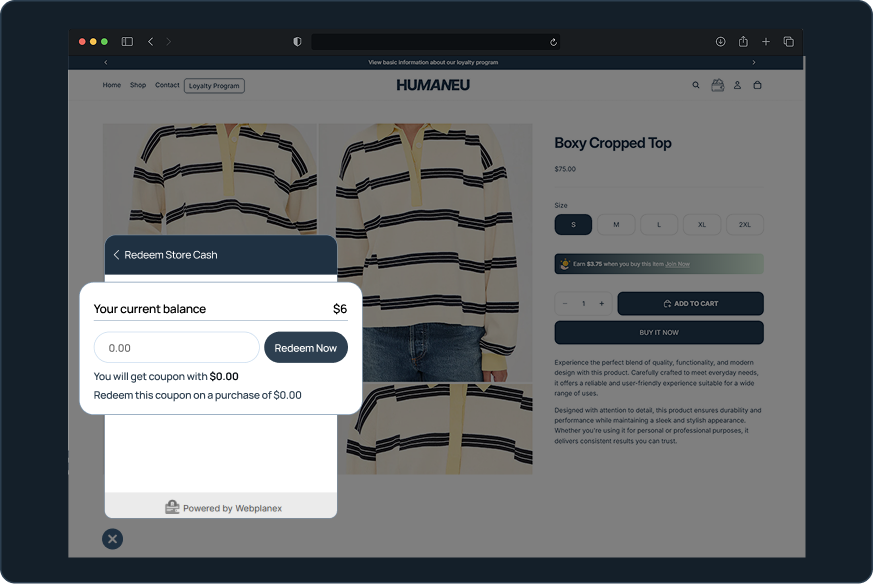Go back using browser back arrow
This screenshot has height=584, width=873.
coord(150,42)
